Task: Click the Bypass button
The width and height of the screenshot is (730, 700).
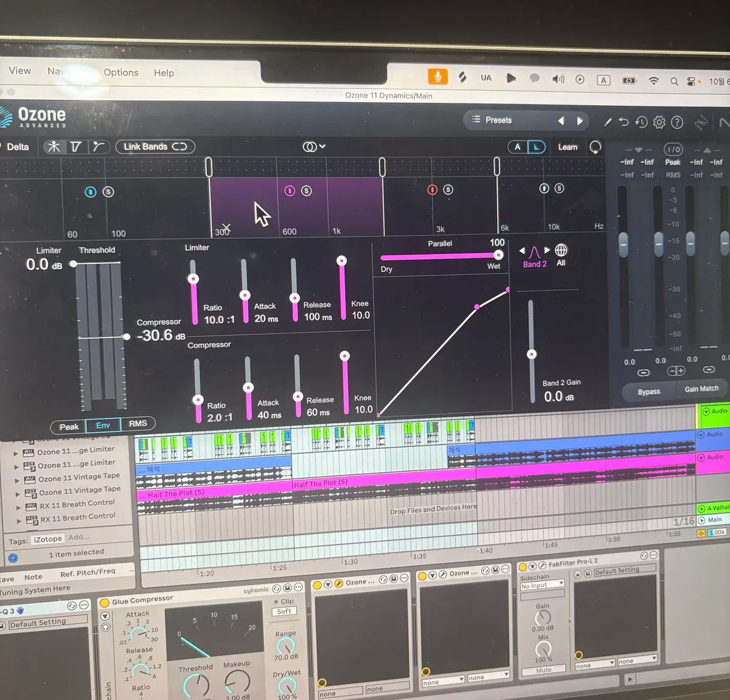Action: click(648, 392)
